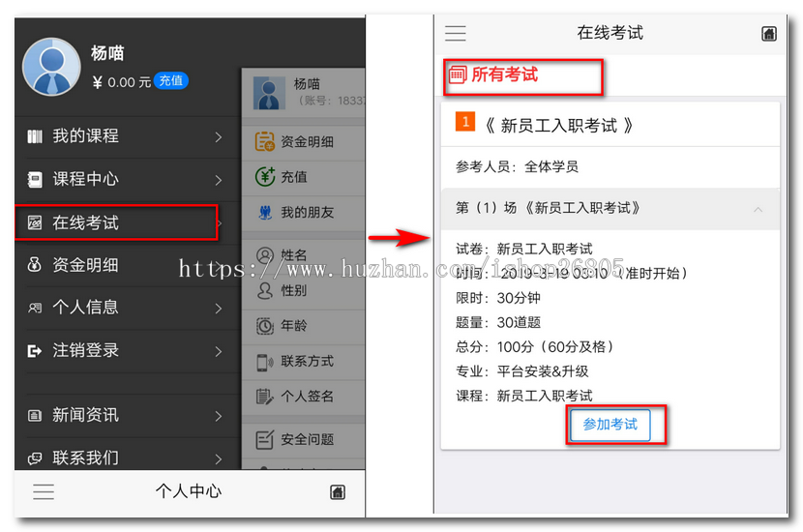This screenshot has height=532, width=803.
Task: Open 联系我们 menu item
Action: pos(128,456)
